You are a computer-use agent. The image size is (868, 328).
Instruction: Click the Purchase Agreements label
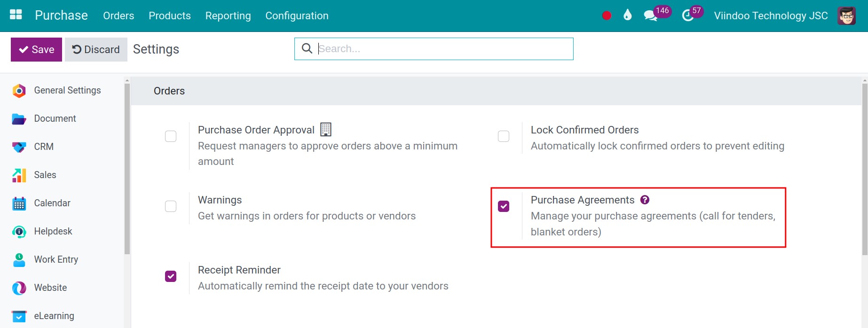coord(583,200)
